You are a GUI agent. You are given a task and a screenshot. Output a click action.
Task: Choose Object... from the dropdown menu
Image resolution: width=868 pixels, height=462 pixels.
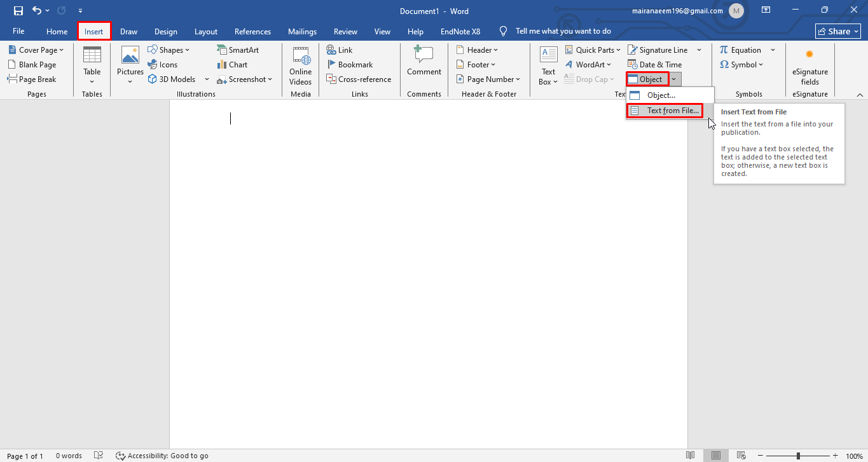tap(670, 95)
